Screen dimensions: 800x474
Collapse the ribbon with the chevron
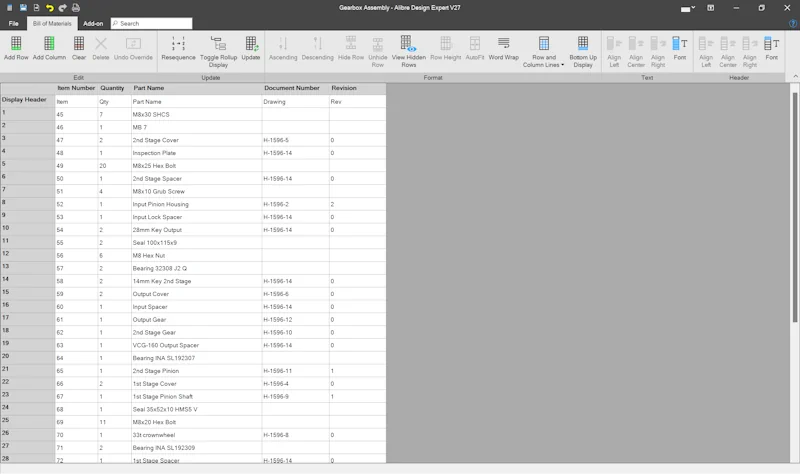point(795,77)
